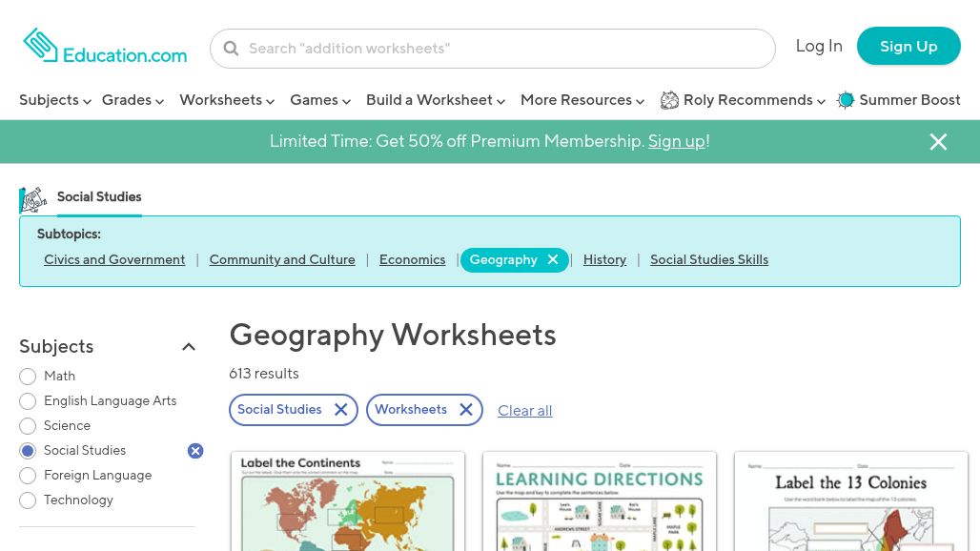Select the Science subject radio button
Screen dimensions: 980x551
coord(28,426)
